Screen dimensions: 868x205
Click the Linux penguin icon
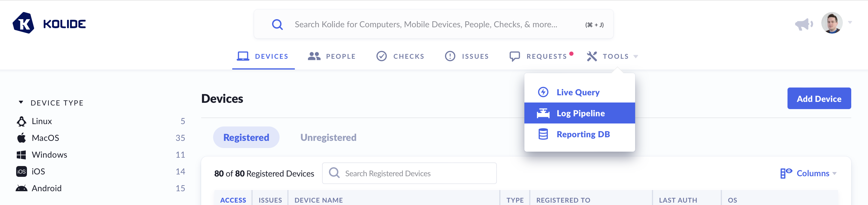click(x=22, y=121)
